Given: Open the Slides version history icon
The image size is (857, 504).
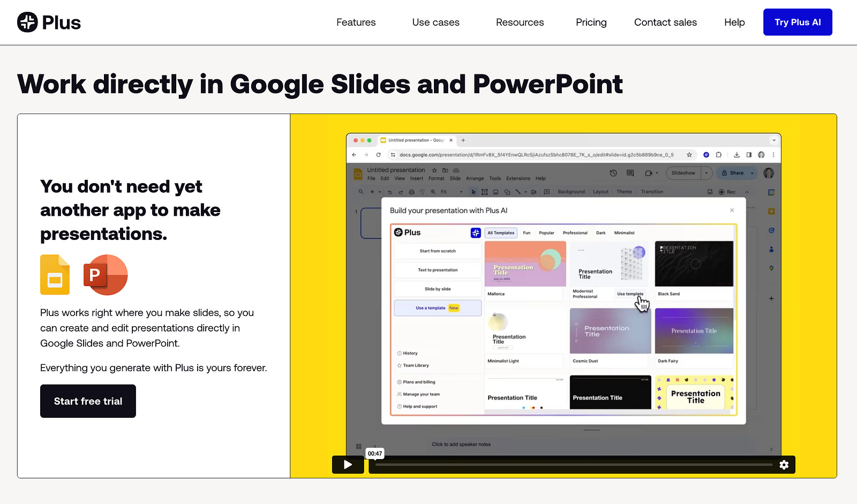Looking at the screenshot, I should click(x=613, y=173).
